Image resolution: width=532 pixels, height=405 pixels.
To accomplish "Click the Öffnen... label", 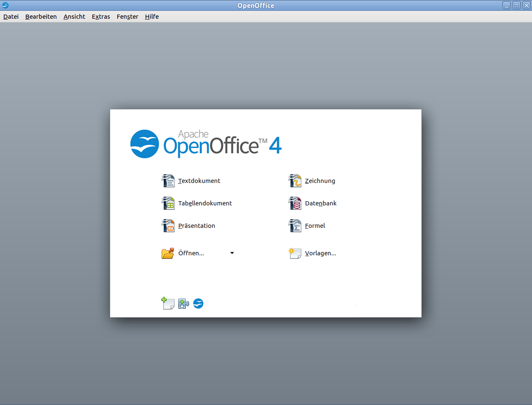I will tap(191, 253).
